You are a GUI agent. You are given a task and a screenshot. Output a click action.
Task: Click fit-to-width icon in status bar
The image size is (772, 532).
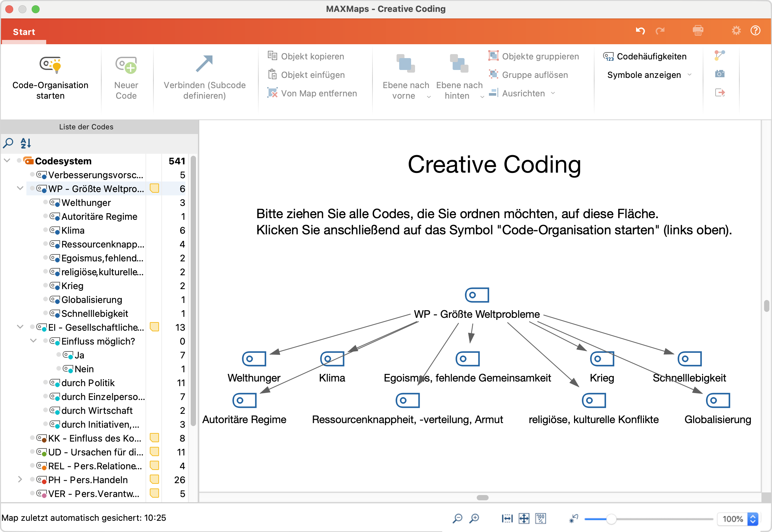click(x=507, y=518)
